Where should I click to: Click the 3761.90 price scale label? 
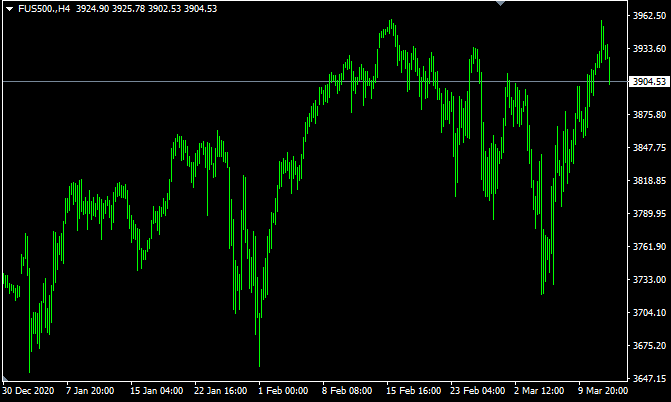click(x=649, y=246)
